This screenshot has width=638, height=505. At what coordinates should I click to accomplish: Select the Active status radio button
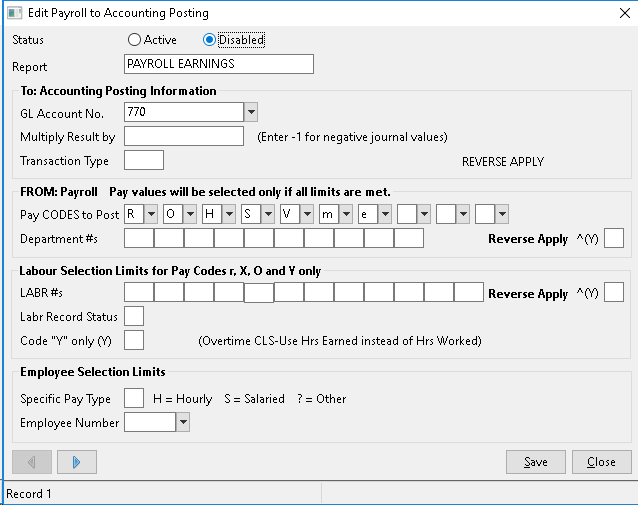click(134, 40)
